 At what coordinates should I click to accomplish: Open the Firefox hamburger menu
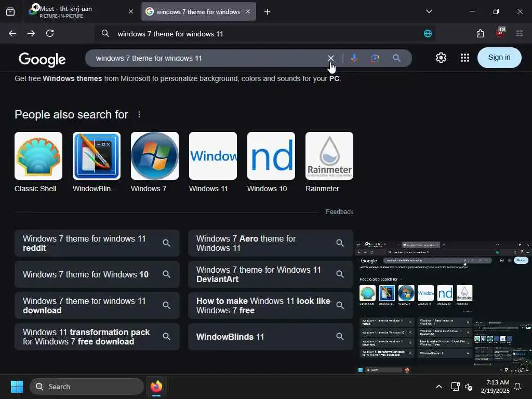pyautogui.click(x=520, y=33)
